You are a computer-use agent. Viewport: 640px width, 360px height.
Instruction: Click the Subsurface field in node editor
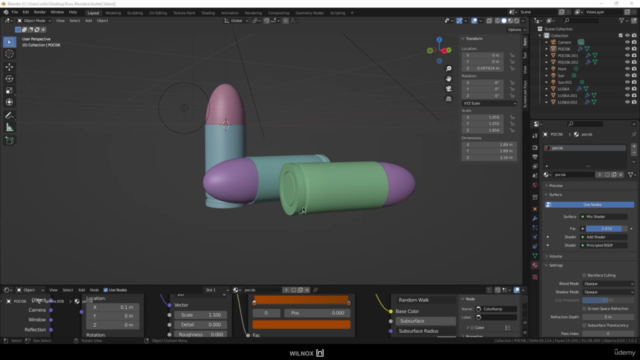click(425, 321)
